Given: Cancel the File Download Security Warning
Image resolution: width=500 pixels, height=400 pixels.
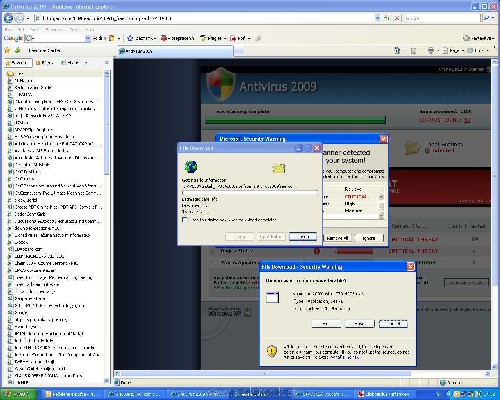Looking at the screenshot, I should coord(393,324).
